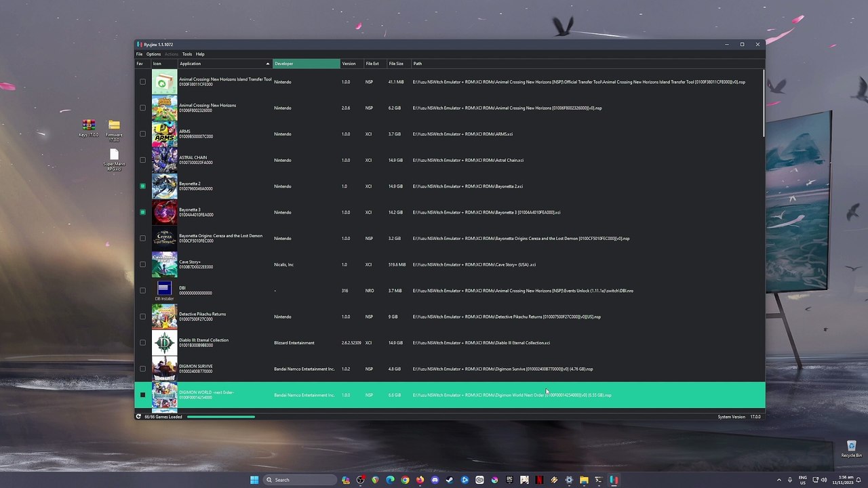Open the volume control in the system tray
The image size is (868, 488).
(x=824, y=480)
